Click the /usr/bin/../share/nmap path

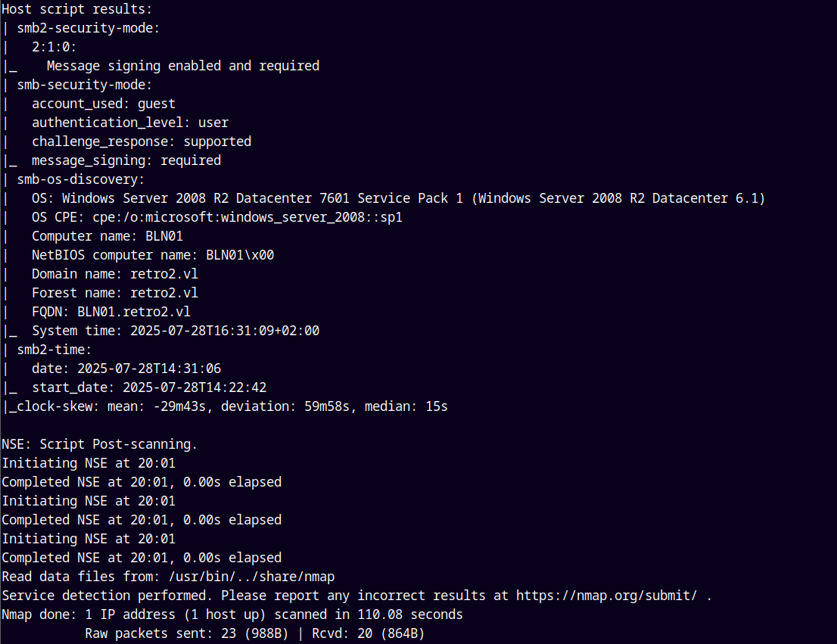click(x=251, y=577)
